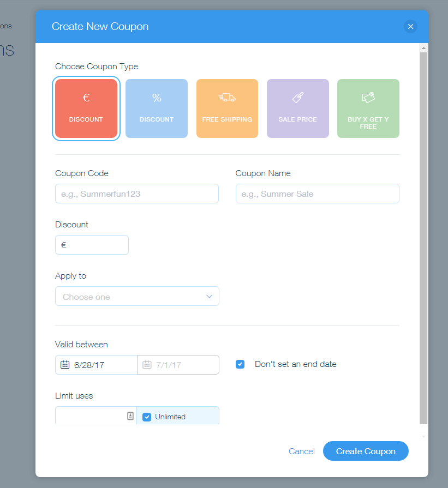The image size is (448, 488).
Task: Open the start date calendar icon
Action: coord(65,364)
